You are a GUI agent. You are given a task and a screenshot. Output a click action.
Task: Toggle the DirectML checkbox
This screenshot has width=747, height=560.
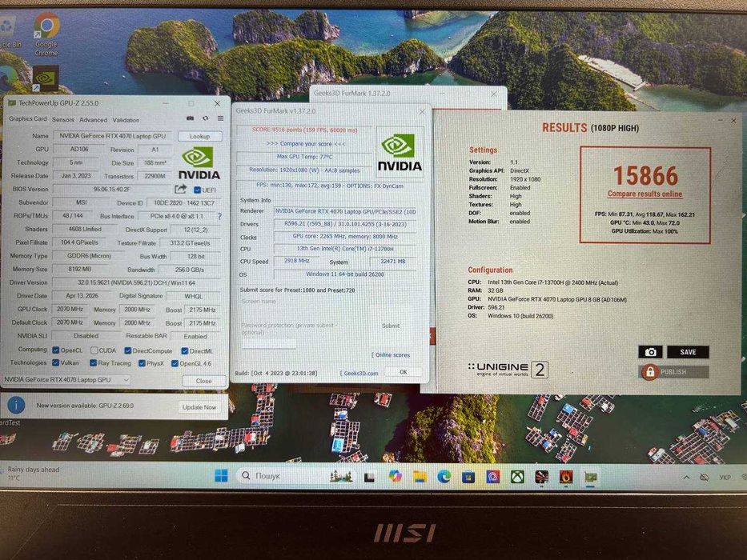coord(184,351)
